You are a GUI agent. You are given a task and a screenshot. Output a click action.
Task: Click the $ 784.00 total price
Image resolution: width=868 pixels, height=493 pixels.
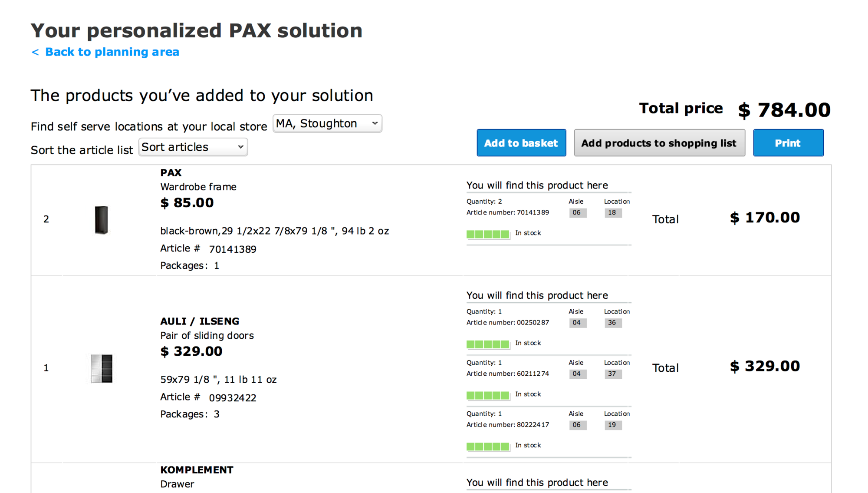coord(784,110)
